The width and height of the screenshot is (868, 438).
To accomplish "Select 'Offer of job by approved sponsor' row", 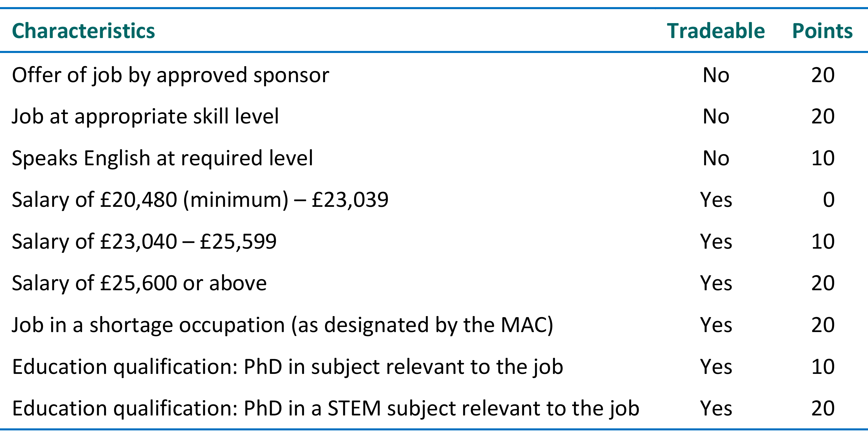I will coord(434,75).
